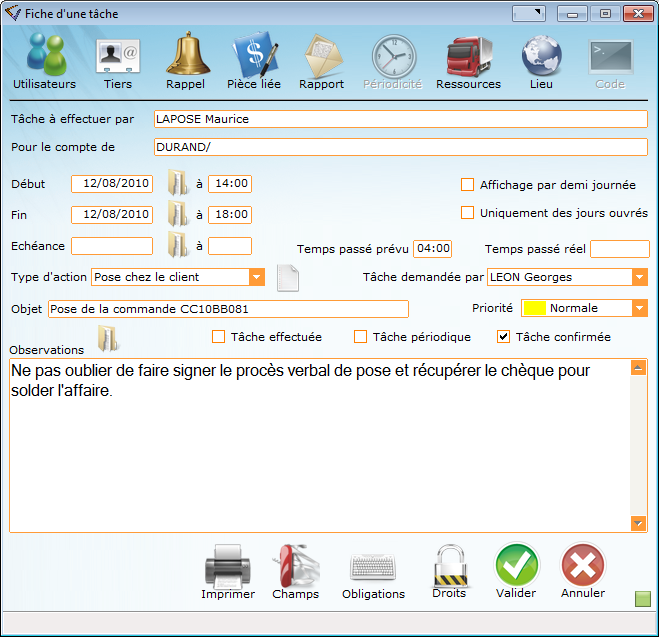Click folder icon next to Observations
The width and height of the screenshot is (659, 637).
tap(108, 339)
